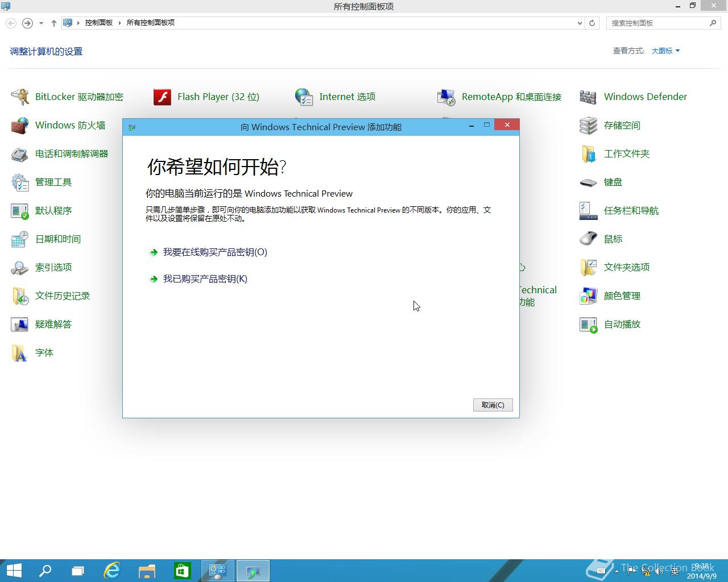Click the 控制面板 breadcrumb
This screenshot has height=582, width=728.
pos(99,23)
